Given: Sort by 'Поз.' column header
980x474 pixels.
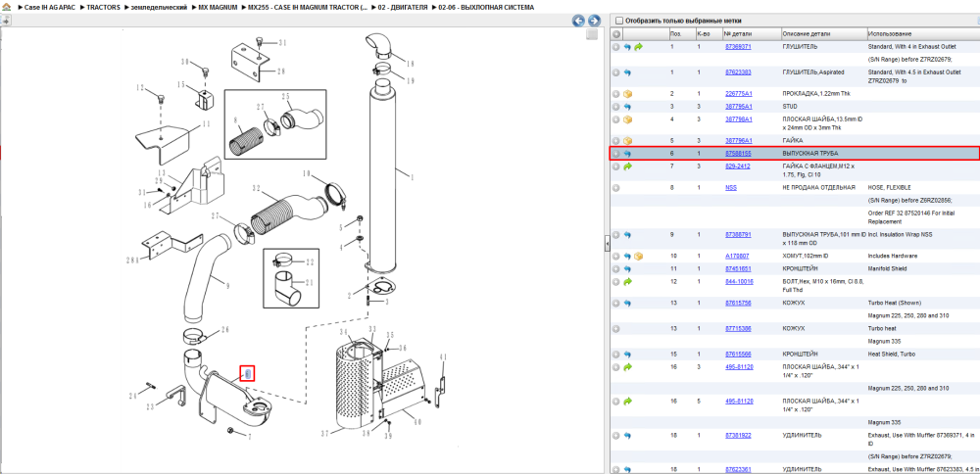Looking at the screenshot, I should pyautogui.click(x=681, y=33).
